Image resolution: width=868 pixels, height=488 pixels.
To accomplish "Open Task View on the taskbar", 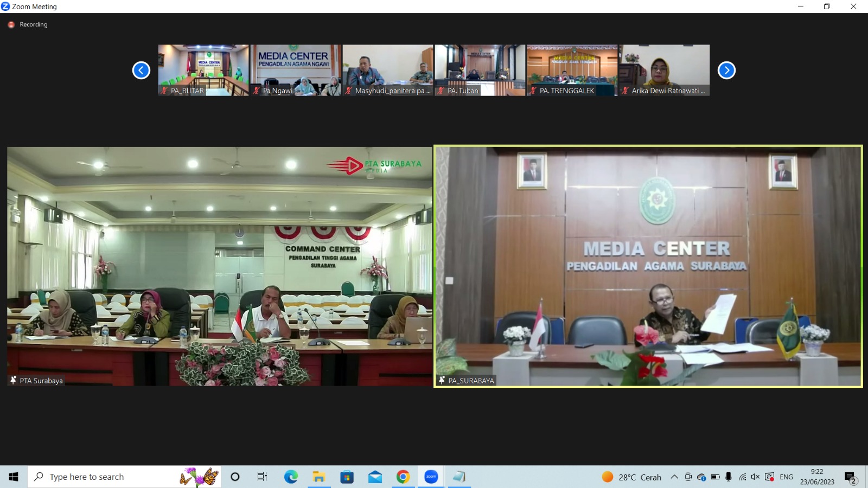I will [x=263, y=477].
